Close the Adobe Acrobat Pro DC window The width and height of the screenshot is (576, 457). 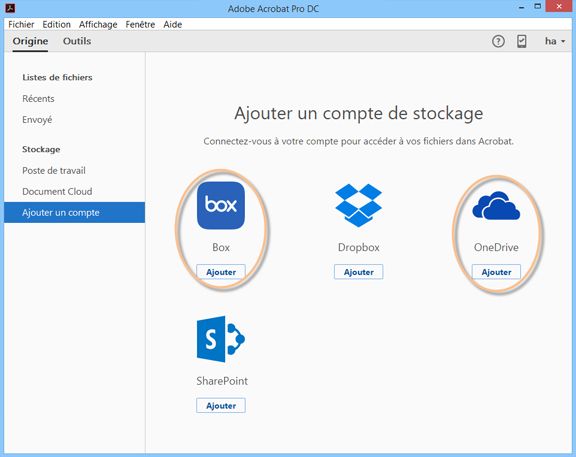tap(559, 7)
